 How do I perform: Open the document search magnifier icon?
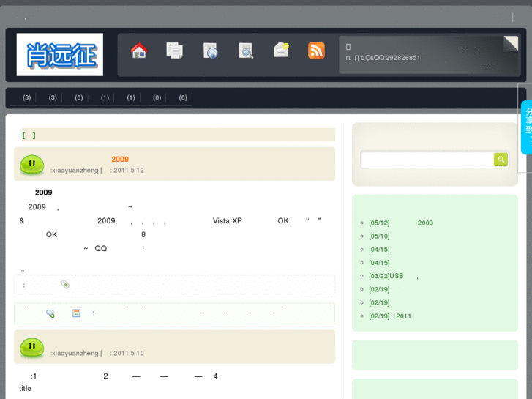[246, 51]
